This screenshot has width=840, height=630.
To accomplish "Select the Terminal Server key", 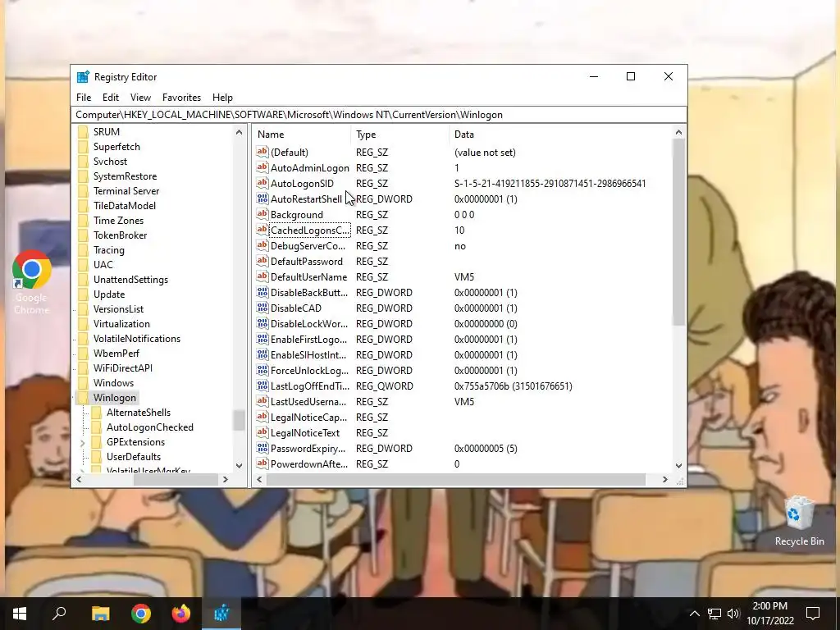I will (x=126, y=190).
